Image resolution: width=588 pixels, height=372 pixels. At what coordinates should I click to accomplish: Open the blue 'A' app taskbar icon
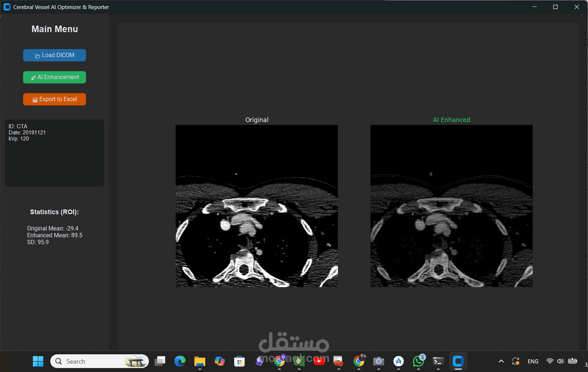[x=398, y=361]
